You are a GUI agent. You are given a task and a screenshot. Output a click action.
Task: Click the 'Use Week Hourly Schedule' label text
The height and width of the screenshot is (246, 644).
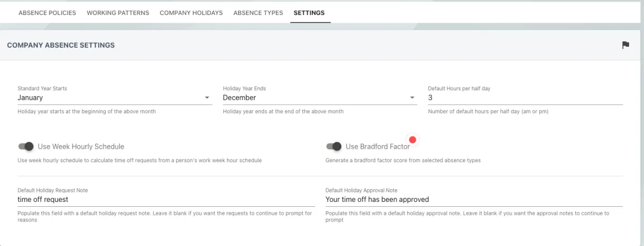click(81, 147)
